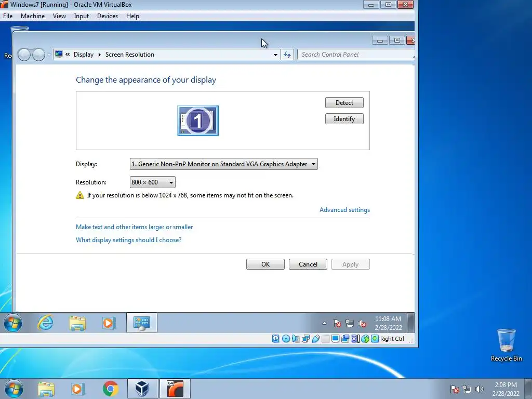Open Make text and other items larger or smaller
The width and height of the screenshot is (532, 399).
click(x=135, y=227)
